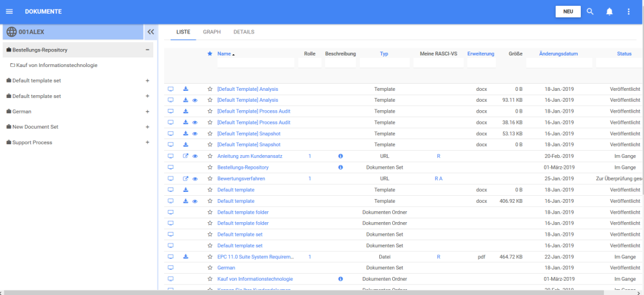Open the hamburger navigation menu
Viewport: 644px width, 295px height.
(9, 12)
